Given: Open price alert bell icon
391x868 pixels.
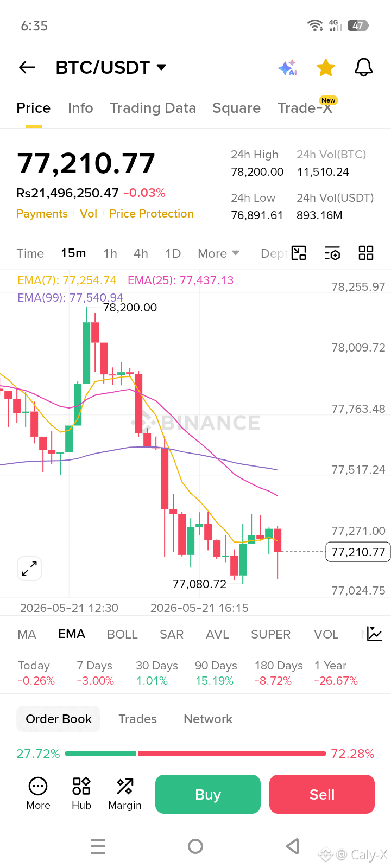Looking at the screenshot, I should (x=363, y=67).
